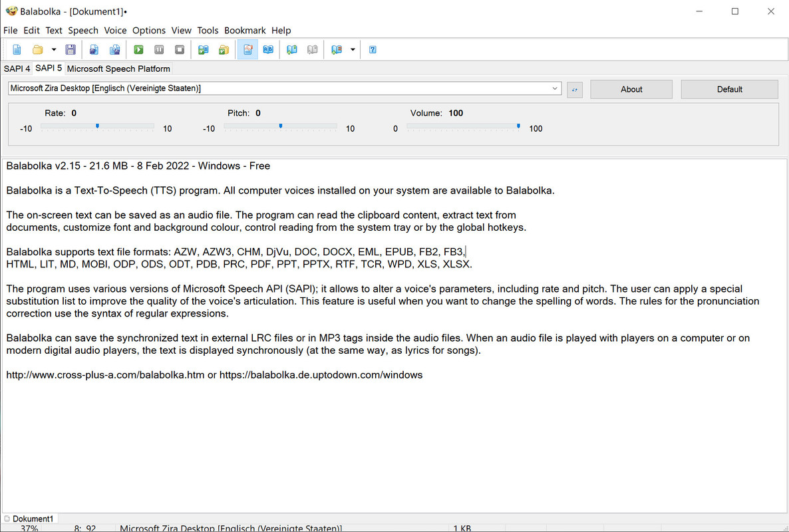Click the Read Clipboard Aloud book icon
The image size is (789, 532).
point(204,49)
